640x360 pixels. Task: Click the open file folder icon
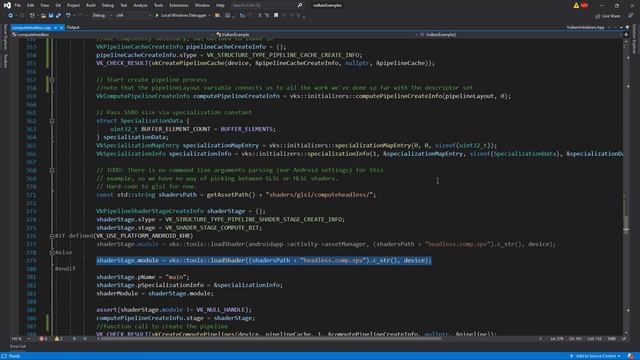pyautogui.click(x=43, y=16)
